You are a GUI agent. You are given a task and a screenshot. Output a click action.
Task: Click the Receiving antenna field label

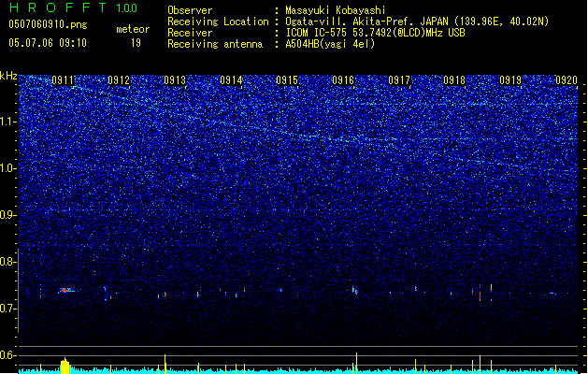215,44
